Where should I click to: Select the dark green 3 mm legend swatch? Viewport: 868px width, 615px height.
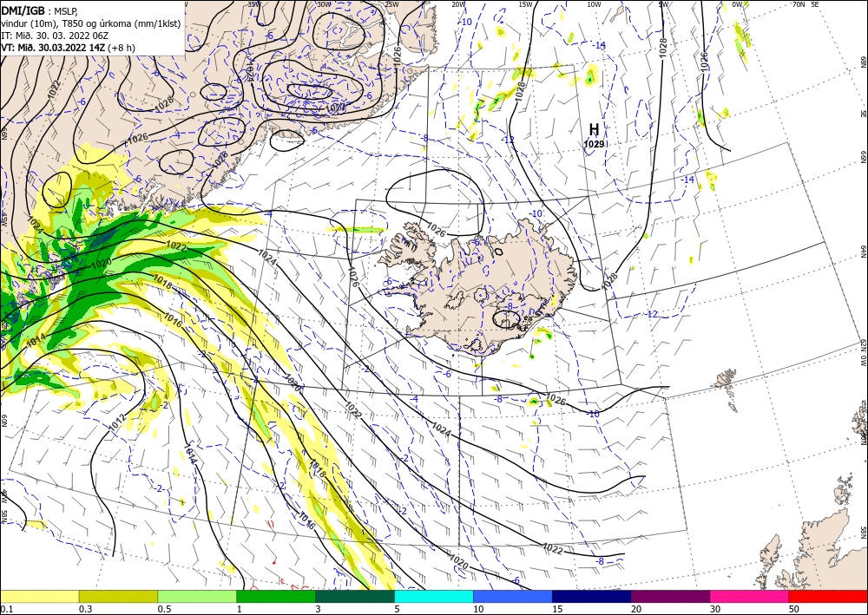pyautogui.click(x=355, y=596)
